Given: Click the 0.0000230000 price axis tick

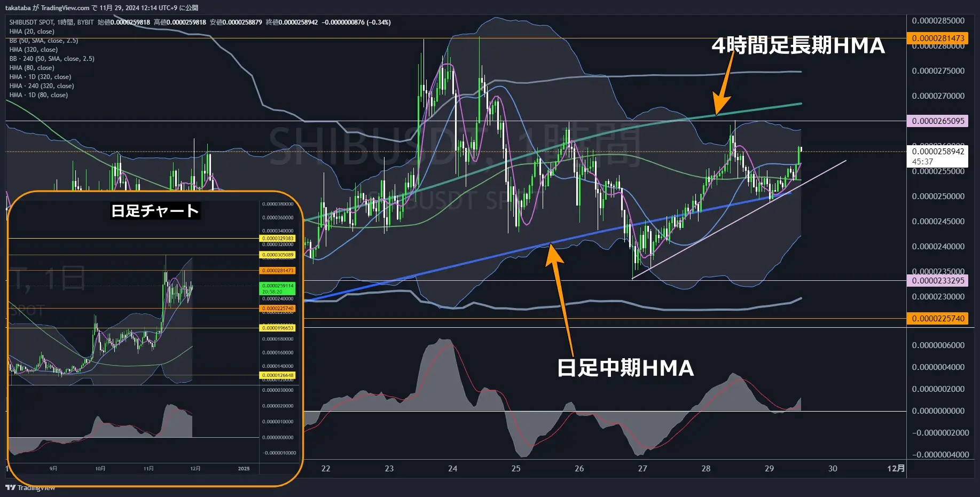Looking at the screenshot, I should pyautogui.click(x=938, y=297).
